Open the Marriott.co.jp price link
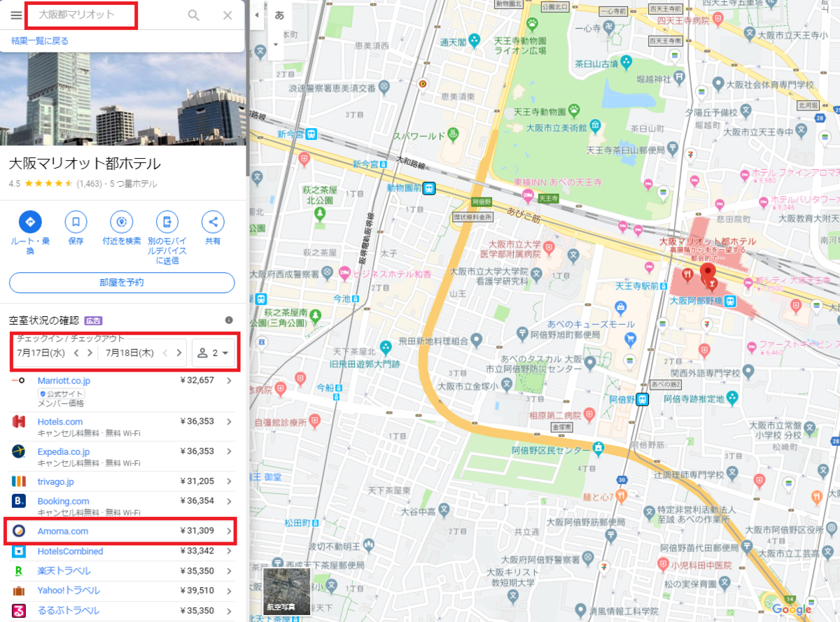Screen dimensions: 840x622 (x=64, y=381)
